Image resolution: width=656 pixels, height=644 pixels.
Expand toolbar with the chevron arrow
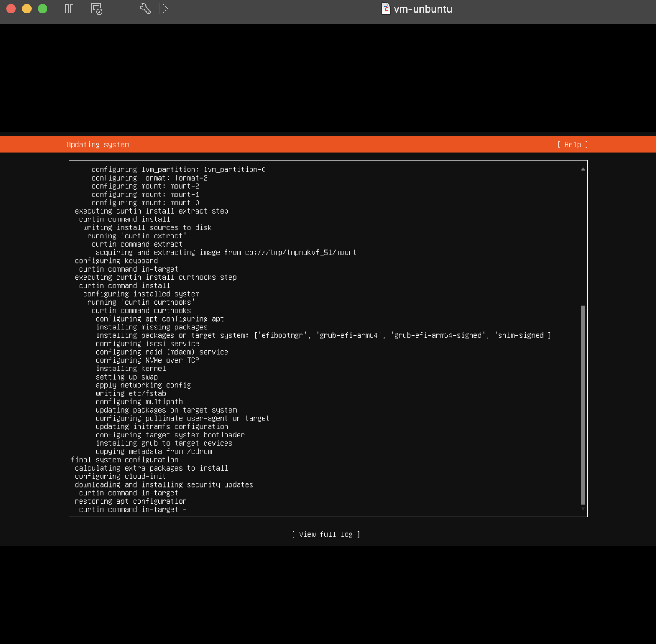click(x=165, y=9)
